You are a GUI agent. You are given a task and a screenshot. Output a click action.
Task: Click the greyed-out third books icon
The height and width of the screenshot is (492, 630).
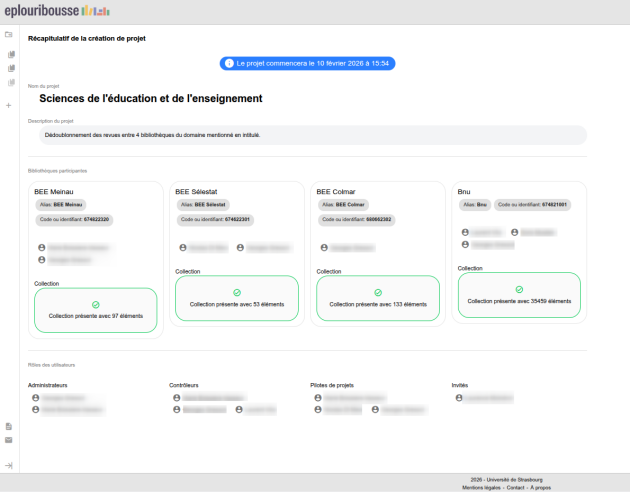pos(11,82)
